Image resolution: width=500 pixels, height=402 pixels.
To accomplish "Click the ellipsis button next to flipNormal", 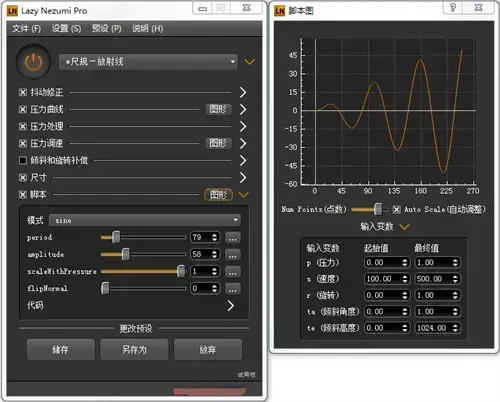I will pos(233,289).
